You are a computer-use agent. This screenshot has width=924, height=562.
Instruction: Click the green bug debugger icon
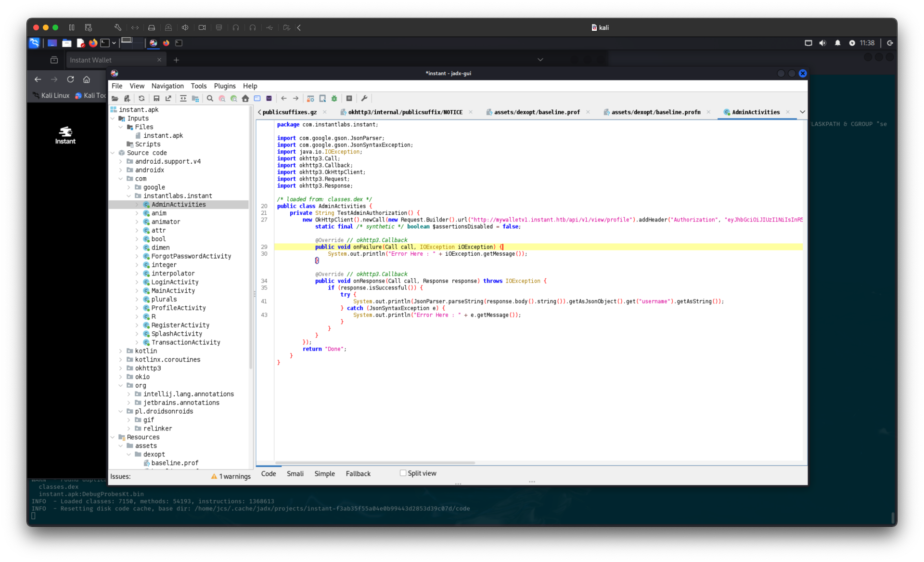click(x=334, y=99)
